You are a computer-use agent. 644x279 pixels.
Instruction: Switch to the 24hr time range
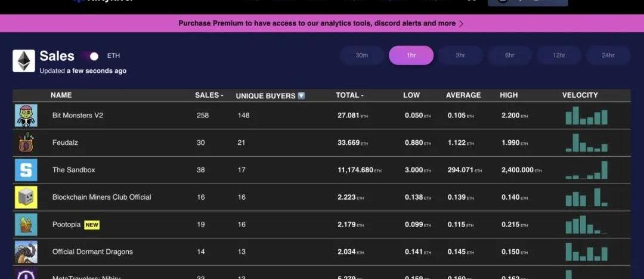click(x=608, y=55)
